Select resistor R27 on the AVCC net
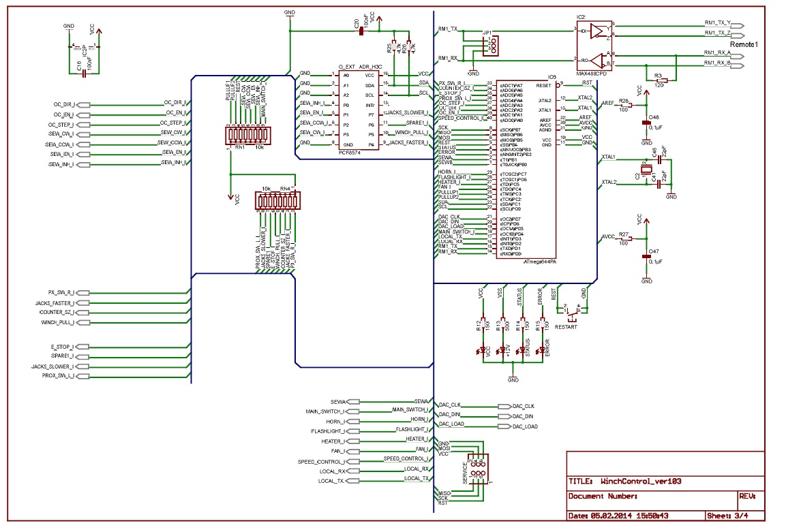This screenshot has width=786, height=532. 626,239
